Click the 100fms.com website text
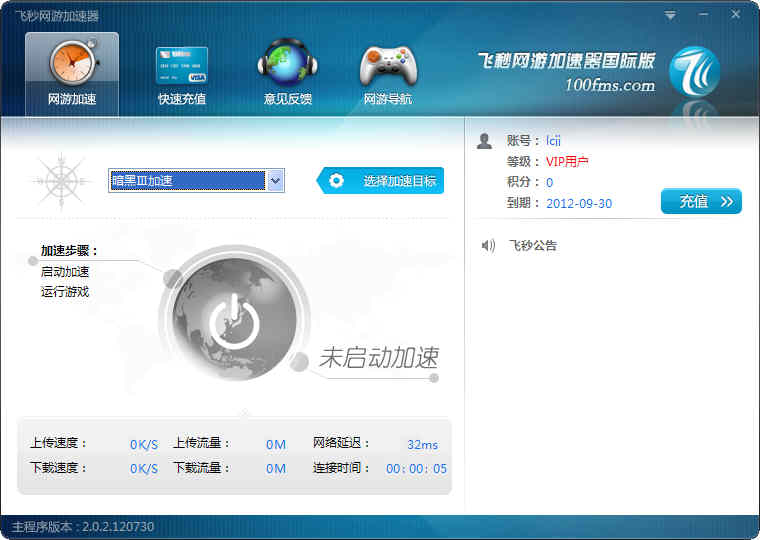Viewport: 760px width, 540px height. 610,85
